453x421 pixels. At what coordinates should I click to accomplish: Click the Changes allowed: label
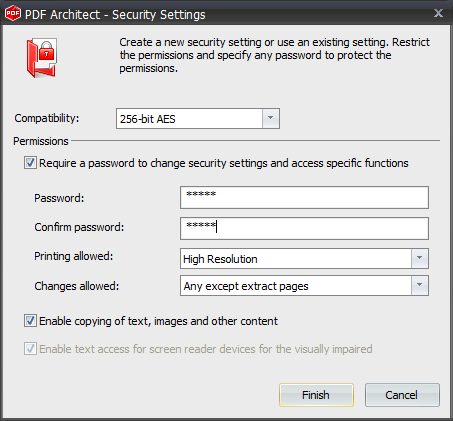coord(77,286)
